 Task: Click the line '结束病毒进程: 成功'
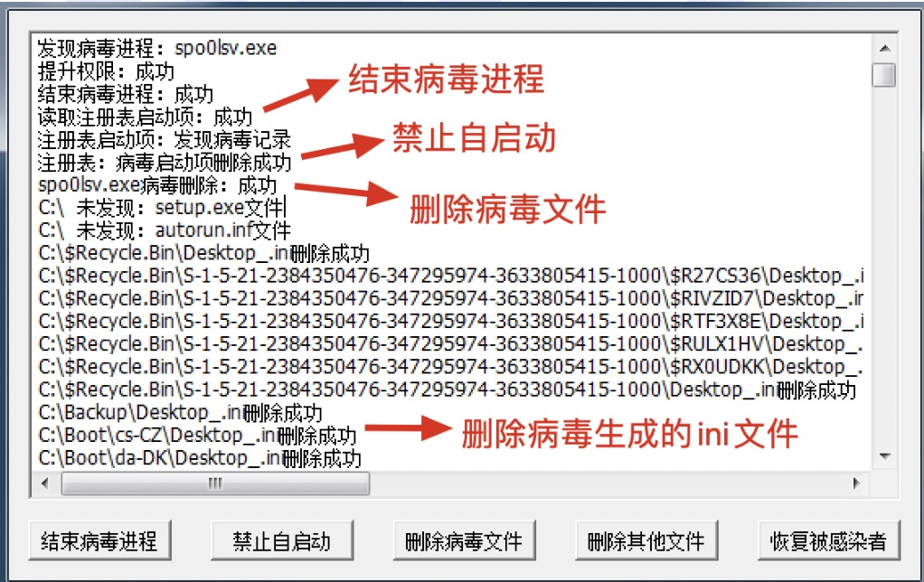(x=126, y=94)
